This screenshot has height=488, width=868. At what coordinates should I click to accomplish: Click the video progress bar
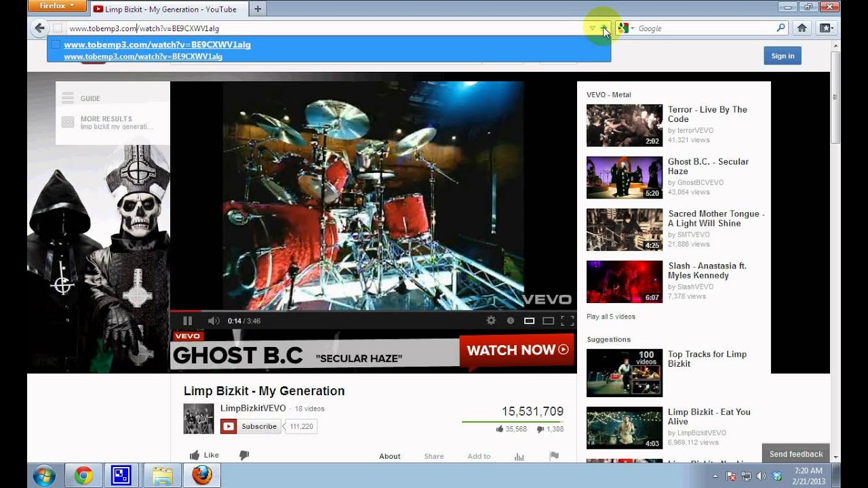pyautogui.click(x=373, y=311)
